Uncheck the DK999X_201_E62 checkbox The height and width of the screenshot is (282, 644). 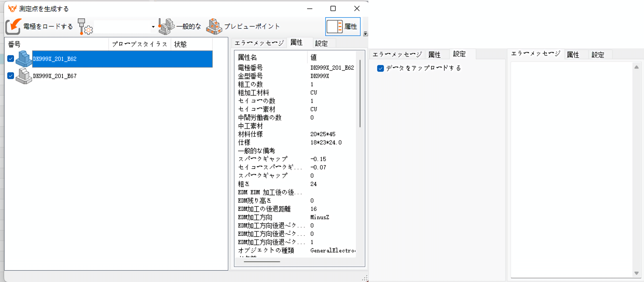(11, 59)
